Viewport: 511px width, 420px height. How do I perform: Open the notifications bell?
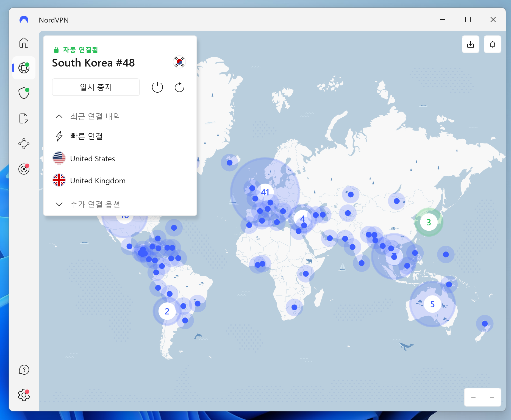(493, 44)
